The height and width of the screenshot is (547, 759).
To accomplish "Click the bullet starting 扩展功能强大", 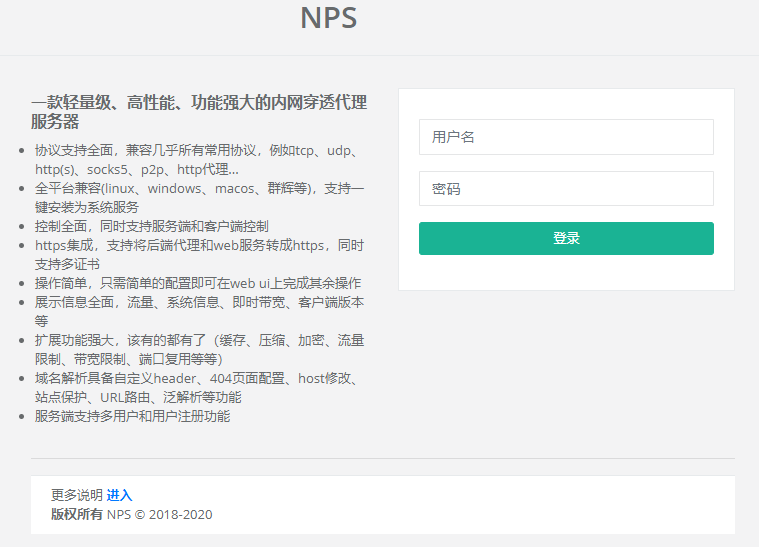I will pos(199,349).
